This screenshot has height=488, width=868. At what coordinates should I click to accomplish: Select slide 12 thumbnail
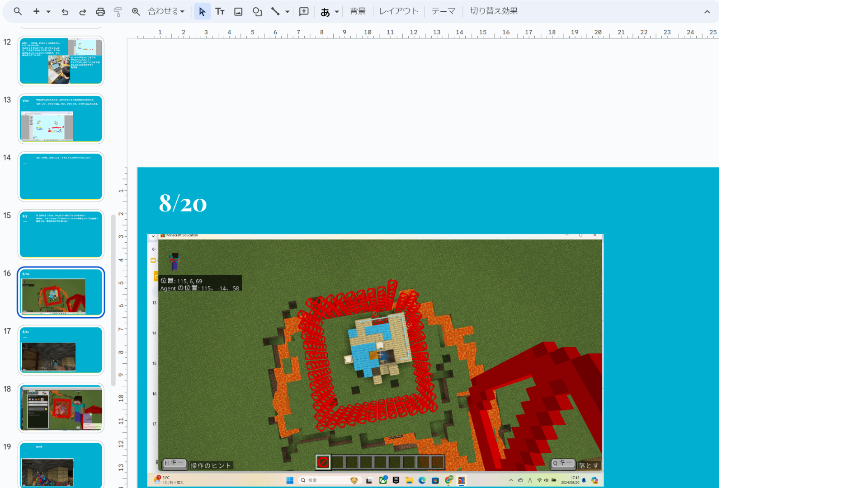coord(61,61)
